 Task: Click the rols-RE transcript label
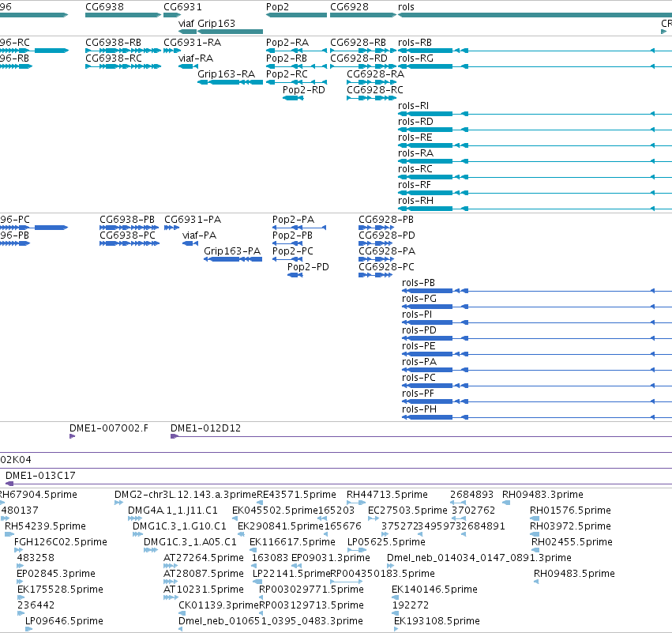click(x=415, y=138)
